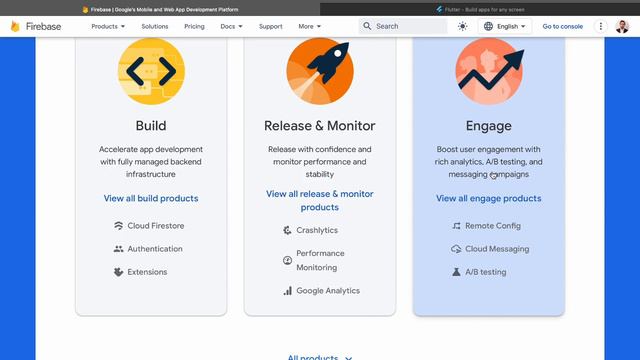Viewport: 640px width, 360px height.
Task: Click the Engage card heading
Action: (x=489, y=126)
